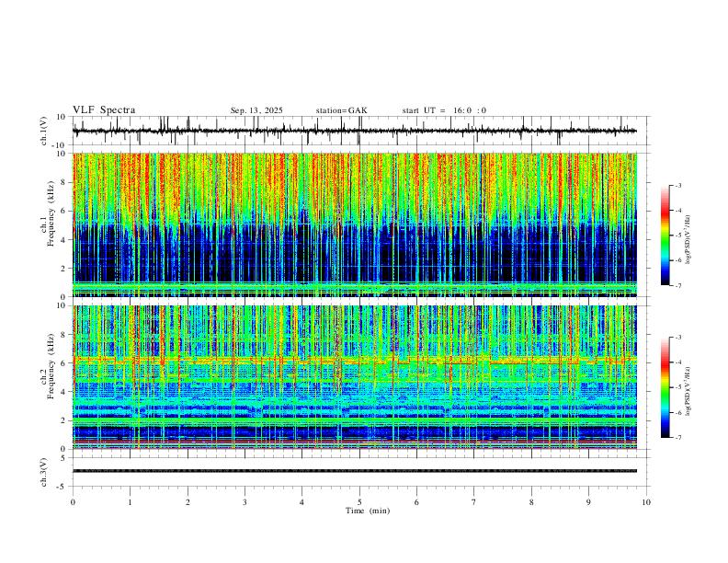Click the "6" kHz tick on ch.1 frequency axis
Screen dimensions: 728x563
[64, 211]
